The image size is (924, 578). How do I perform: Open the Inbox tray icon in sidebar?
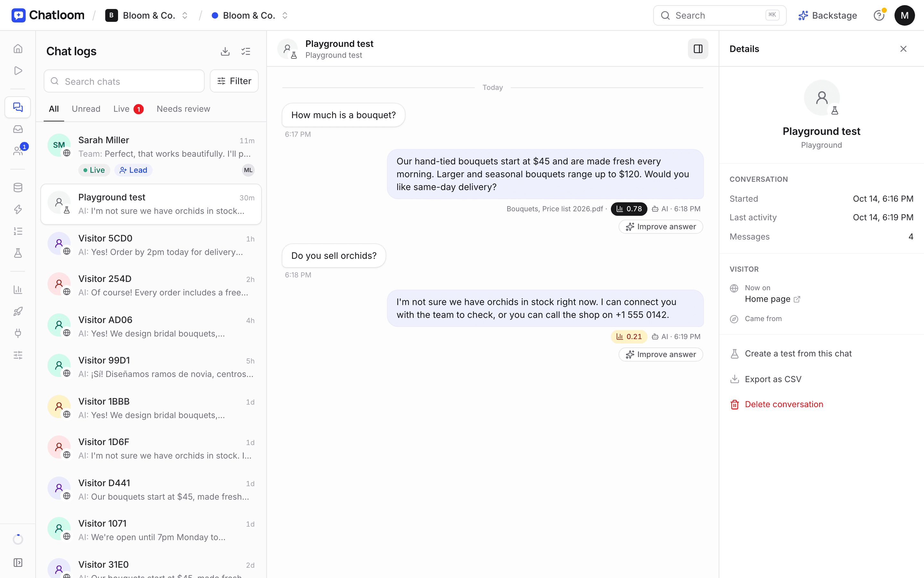(x=18, y=129)
